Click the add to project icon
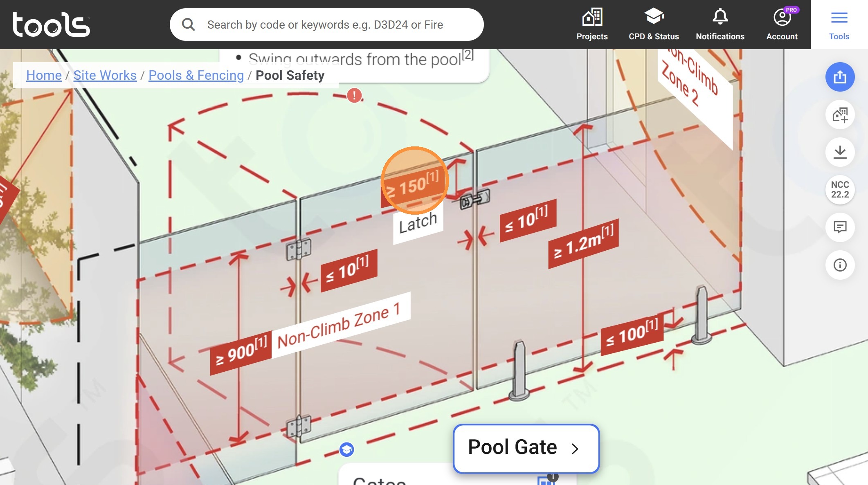 [x=840, y=115]
